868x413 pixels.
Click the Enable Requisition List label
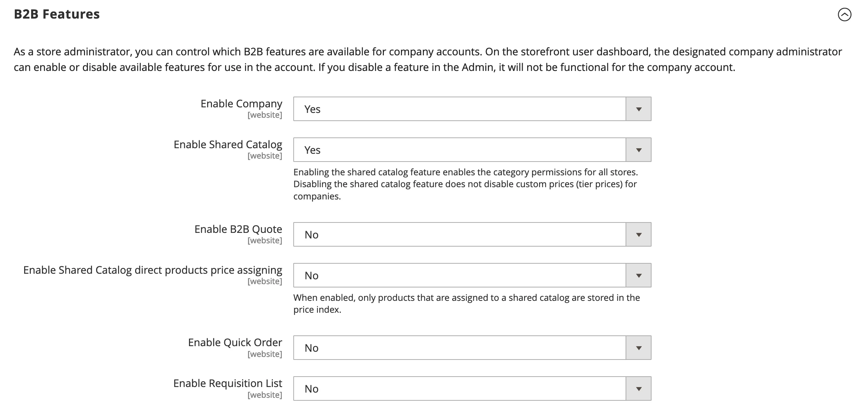pos(228,383)
